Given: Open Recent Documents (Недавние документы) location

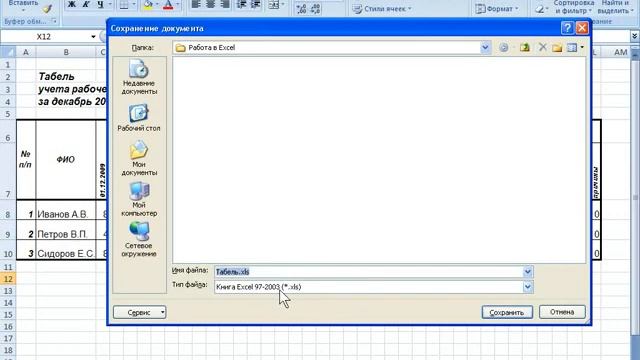Looking at the screenshot, I should (139, 78).
